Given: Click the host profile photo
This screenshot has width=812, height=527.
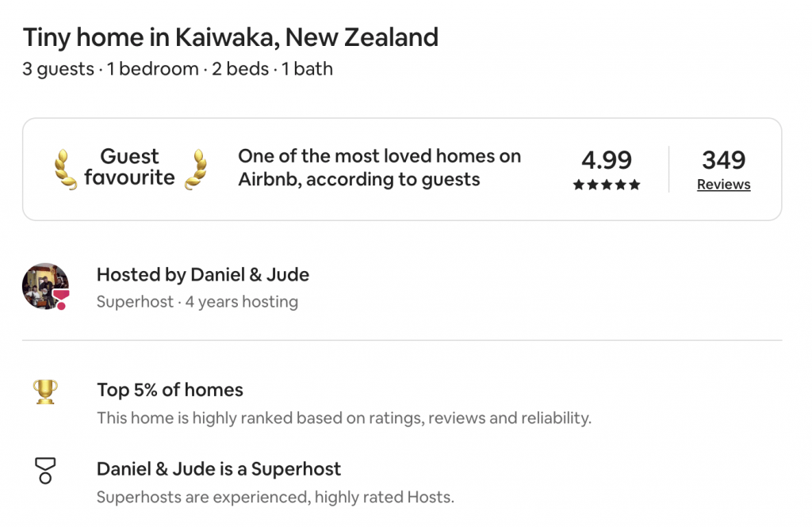Looking at the screenshot, I should point(45,286).
